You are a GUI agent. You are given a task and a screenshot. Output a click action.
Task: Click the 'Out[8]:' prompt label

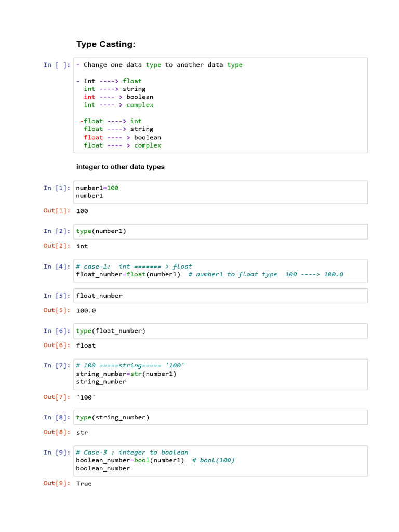[57, 432]
